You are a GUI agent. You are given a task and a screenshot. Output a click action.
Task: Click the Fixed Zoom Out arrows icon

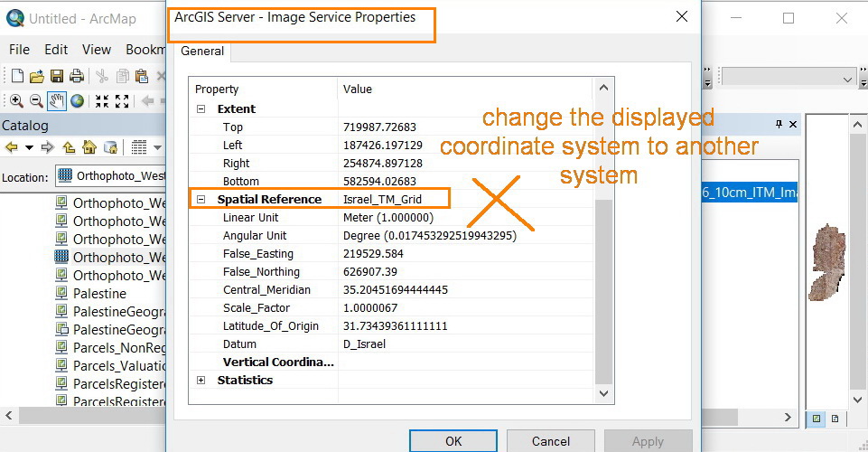point(122,101)
